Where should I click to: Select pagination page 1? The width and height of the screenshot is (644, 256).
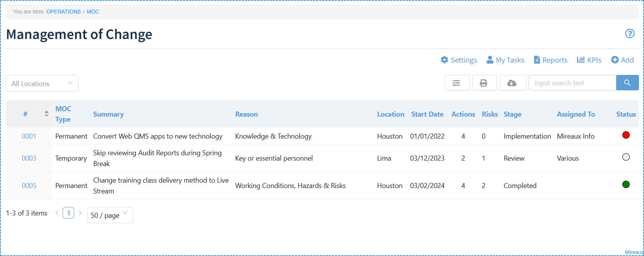pyautogui.click(x=68, y=213)
